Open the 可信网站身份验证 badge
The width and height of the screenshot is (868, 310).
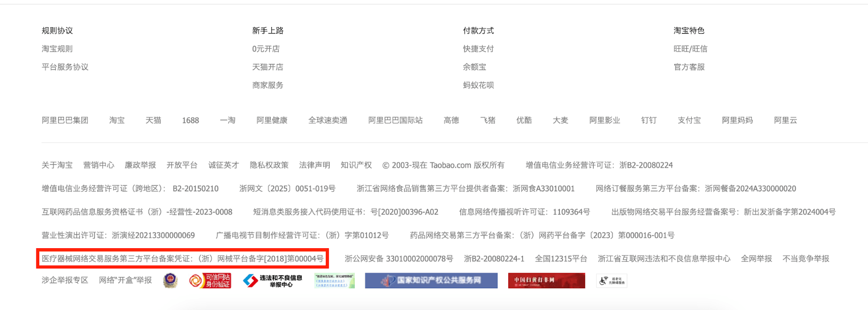click(210, 280)
